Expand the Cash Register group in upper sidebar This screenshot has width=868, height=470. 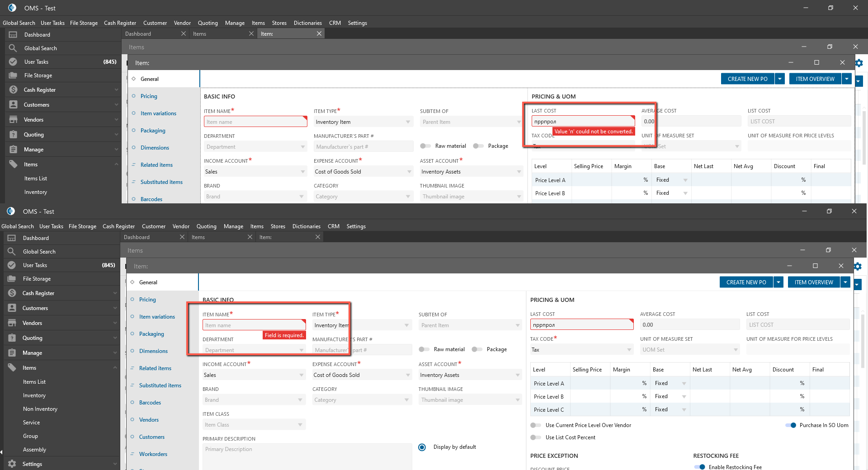coord(116,90)
